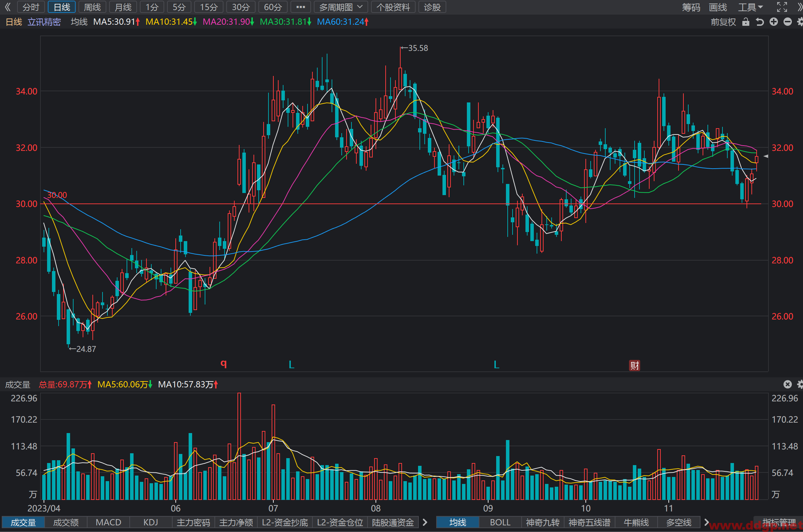Open volume panel settings gear
The image size is (803, 532).
(x=800, y=384)
